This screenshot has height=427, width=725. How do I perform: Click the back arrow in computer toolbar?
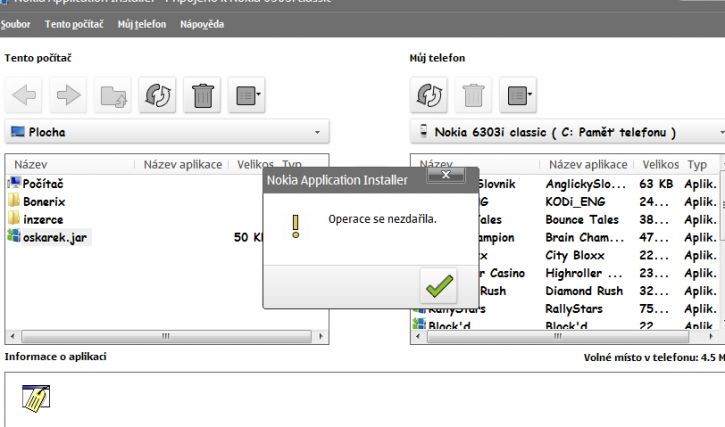click(x=24, y=95)
